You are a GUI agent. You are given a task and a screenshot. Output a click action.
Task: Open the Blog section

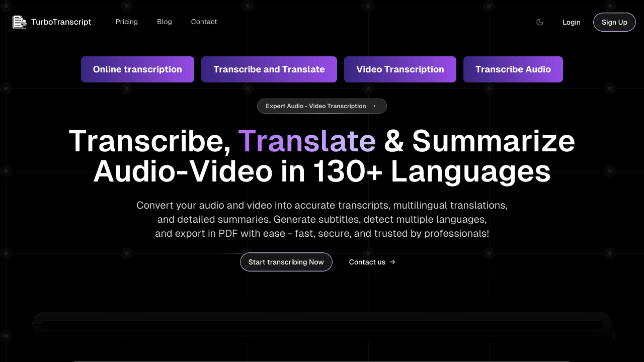[x=165, y=22]
